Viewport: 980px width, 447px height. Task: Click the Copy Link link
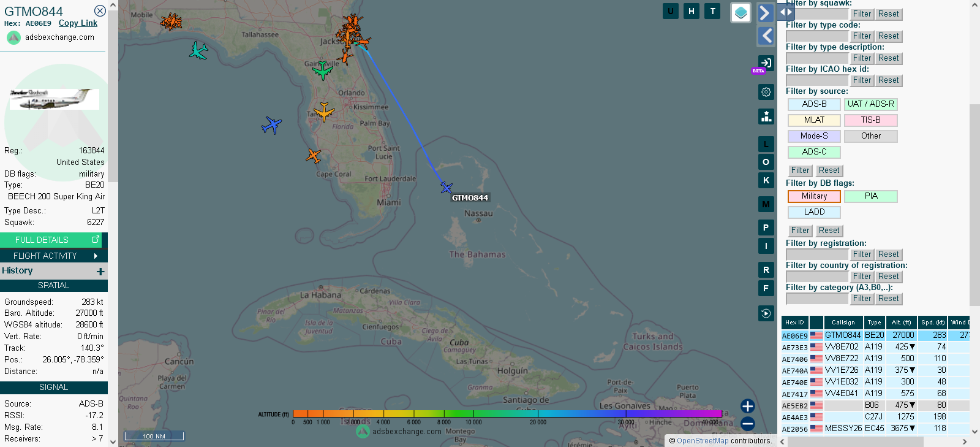coord(78,23)
